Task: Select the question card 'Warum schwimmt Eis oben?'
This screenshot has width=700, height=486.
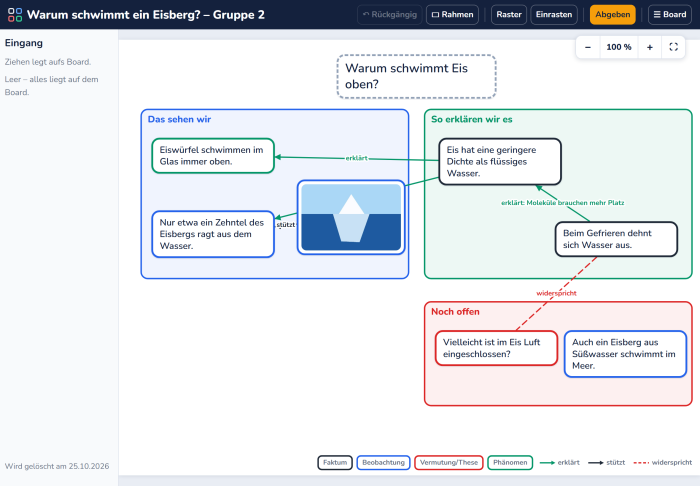Action: (416, 76)
